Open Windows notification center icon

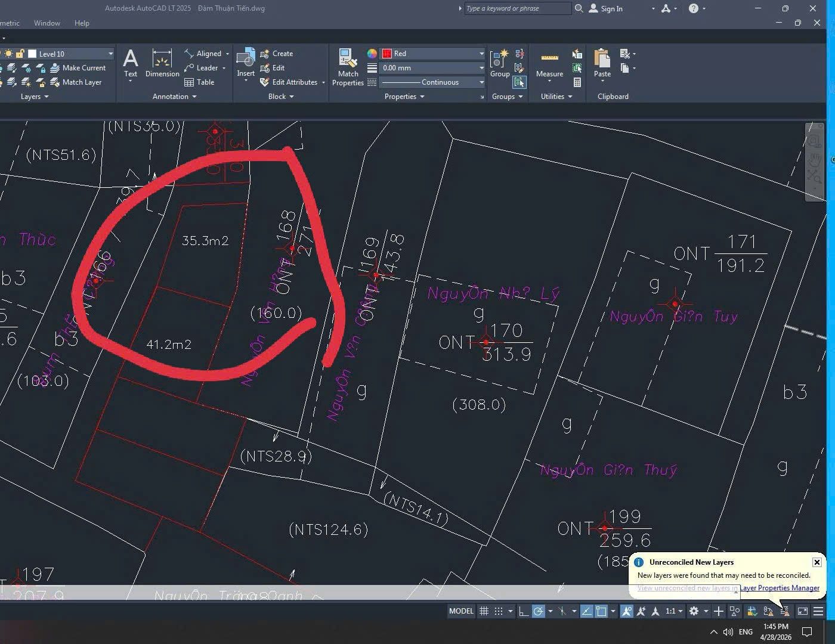[x=807, y=632]
